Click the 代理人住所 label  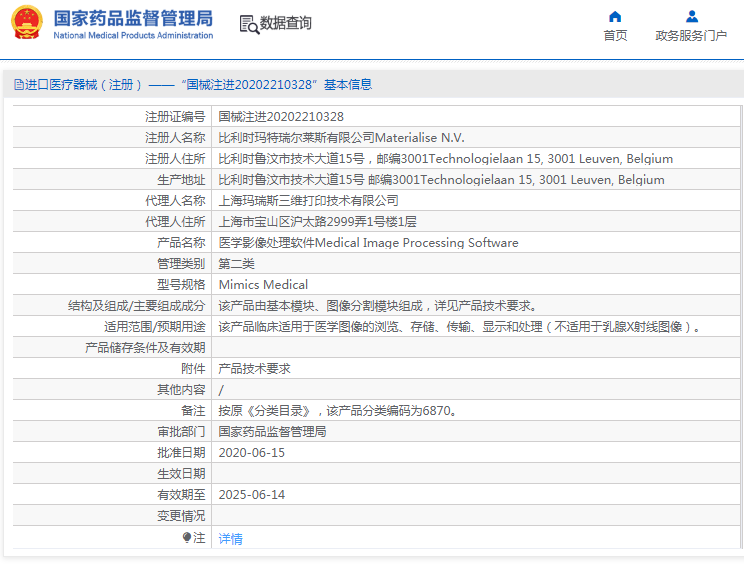point(175,222)
